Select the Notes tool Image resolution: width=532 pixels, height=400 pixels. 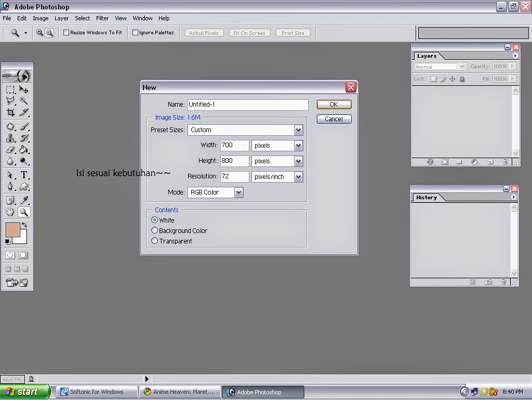pyautogui.click(x=10, y=200)
